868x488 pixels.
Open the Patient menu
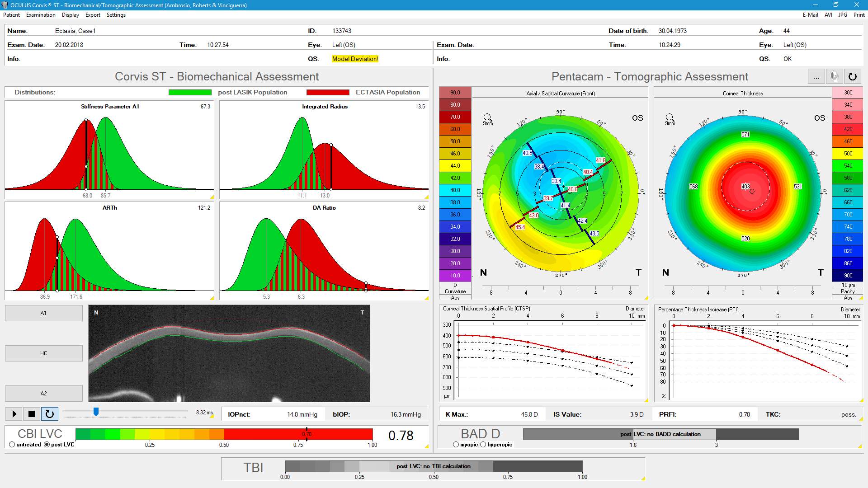click(11, 15)
